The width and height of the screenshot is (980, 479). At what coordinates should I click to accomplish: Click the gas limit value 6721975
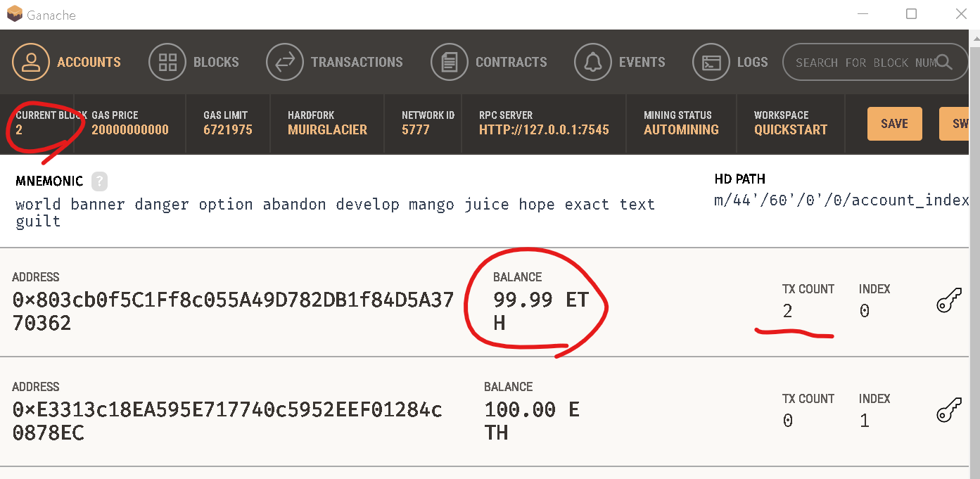click(x=228, y=129)
